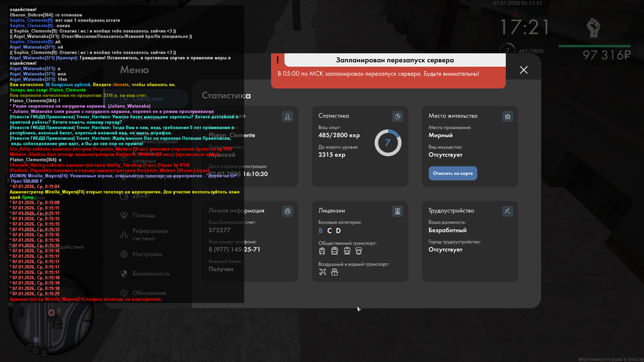Click the heart icon beside Помощь
Screen dimensions: 644x362
(x=124, y=215)
